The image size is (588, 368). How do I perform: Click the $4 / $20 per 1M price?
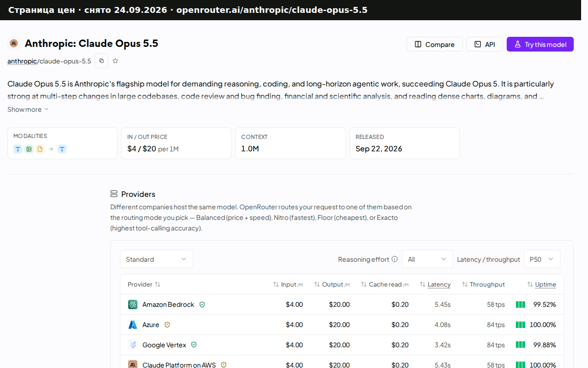tap(153, 149)
